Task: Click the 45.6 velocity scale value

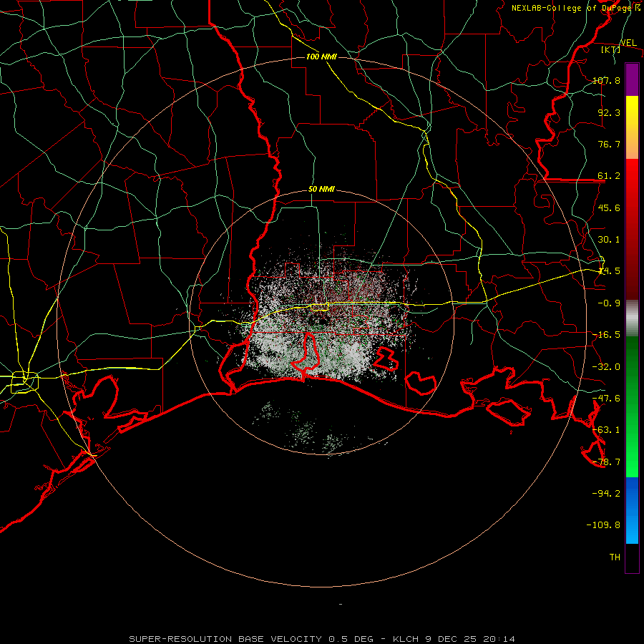Action: pyautogui.click(x=609, y=208)
